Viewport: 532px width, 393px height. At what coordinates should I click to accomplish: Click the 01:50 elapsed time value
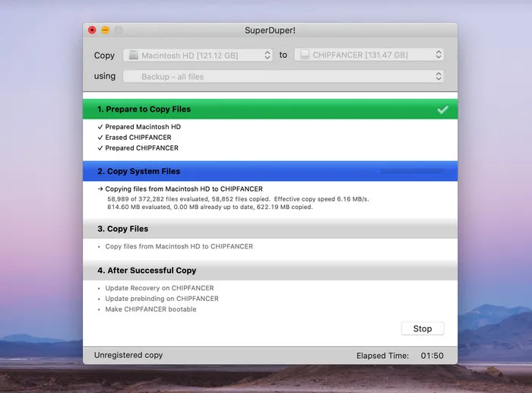(x=432, y=356)
